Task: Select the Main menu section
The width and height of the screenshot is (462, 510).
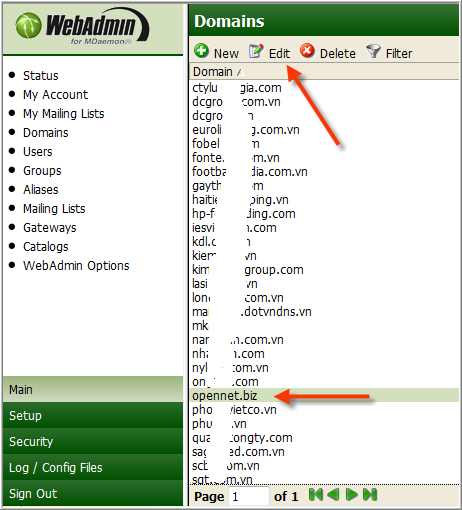Action: pos(93,389)
